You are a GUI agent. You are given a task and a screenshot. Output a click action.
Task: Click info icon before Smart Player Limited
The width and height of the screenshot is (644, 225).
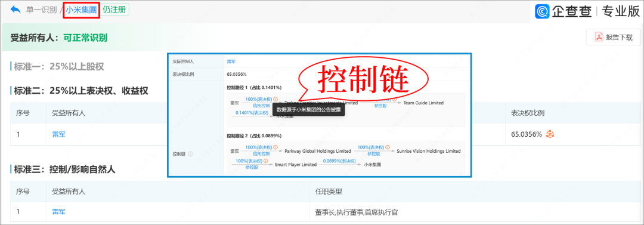tap(265, 161)
